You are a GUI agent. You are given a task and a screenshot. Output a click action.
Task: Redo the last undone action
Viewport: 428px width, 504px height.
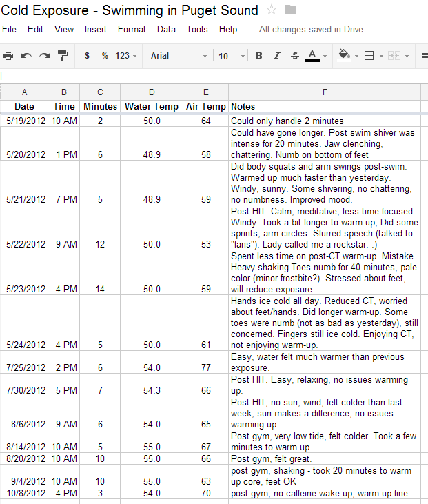[x=44, y=56]
